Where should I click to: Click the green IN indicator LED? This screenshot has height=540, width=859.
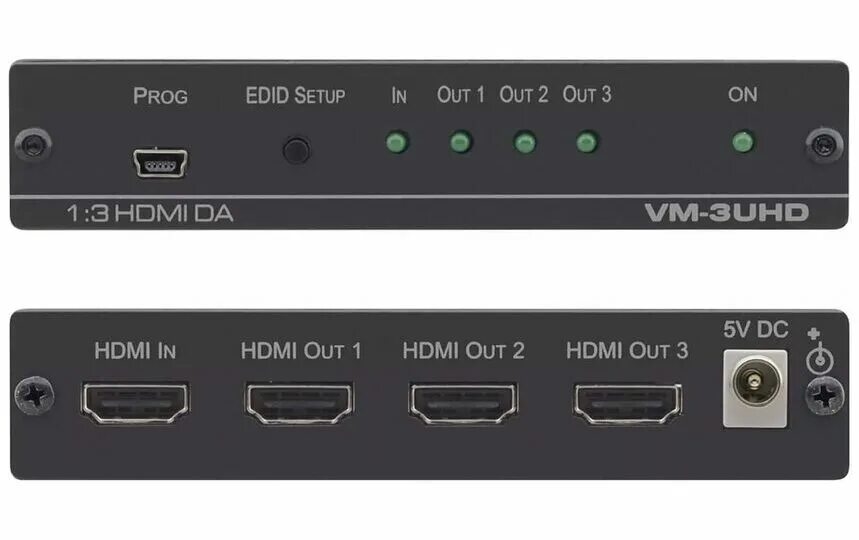pos(397,142)
